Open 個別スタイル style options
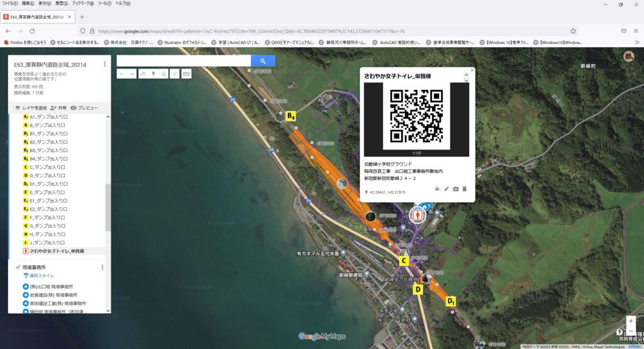This screenshot has width=644, height=349. pyautogui.click(x=38, y=276)
